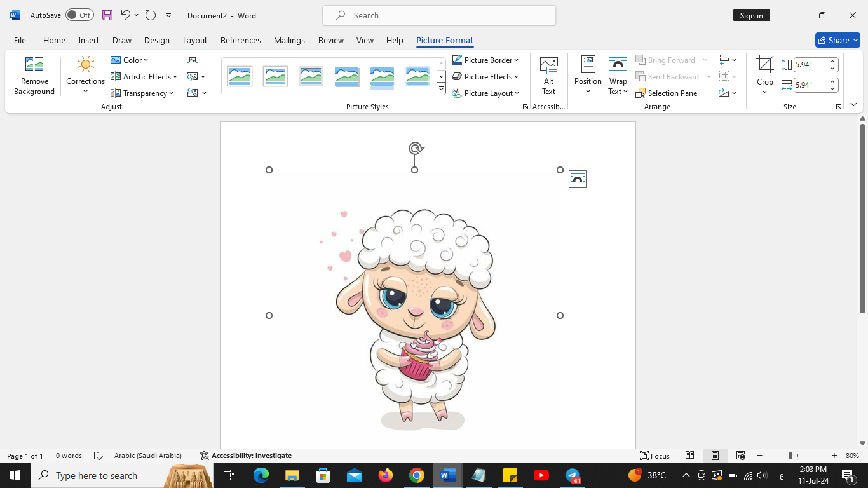Switch to Web Layout view
This screenshot has width=868, height=488.
point(740,456)
